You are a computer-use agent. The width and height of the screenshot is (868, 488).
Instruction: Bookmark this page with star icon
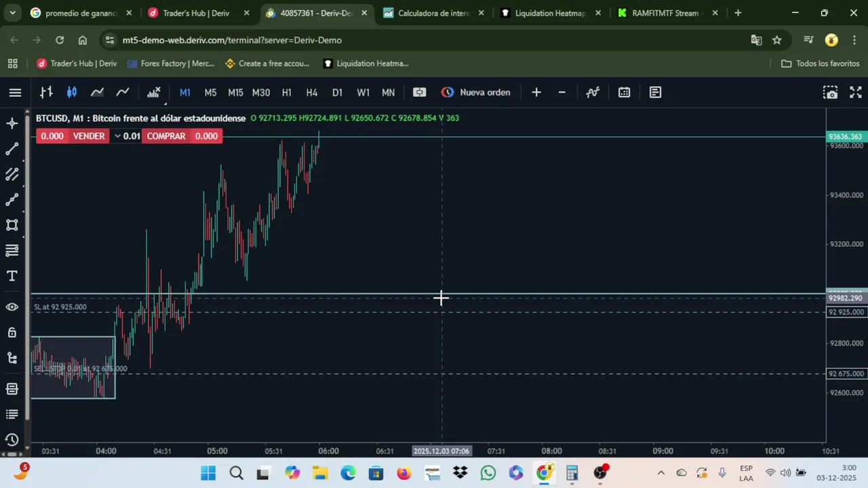777,40
